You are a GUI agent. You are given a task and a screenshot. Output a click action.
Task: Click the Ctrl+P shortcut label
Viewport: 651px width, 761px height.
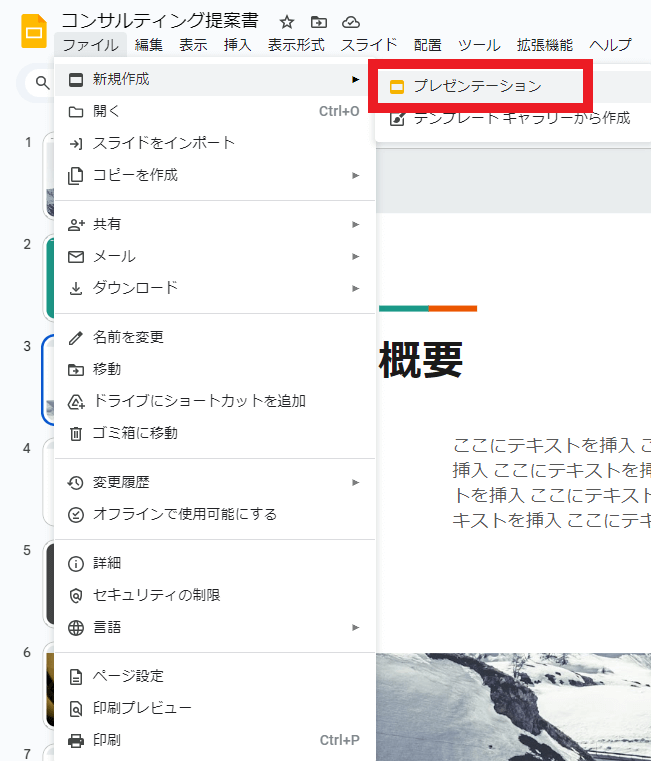[x=339, y=741]
